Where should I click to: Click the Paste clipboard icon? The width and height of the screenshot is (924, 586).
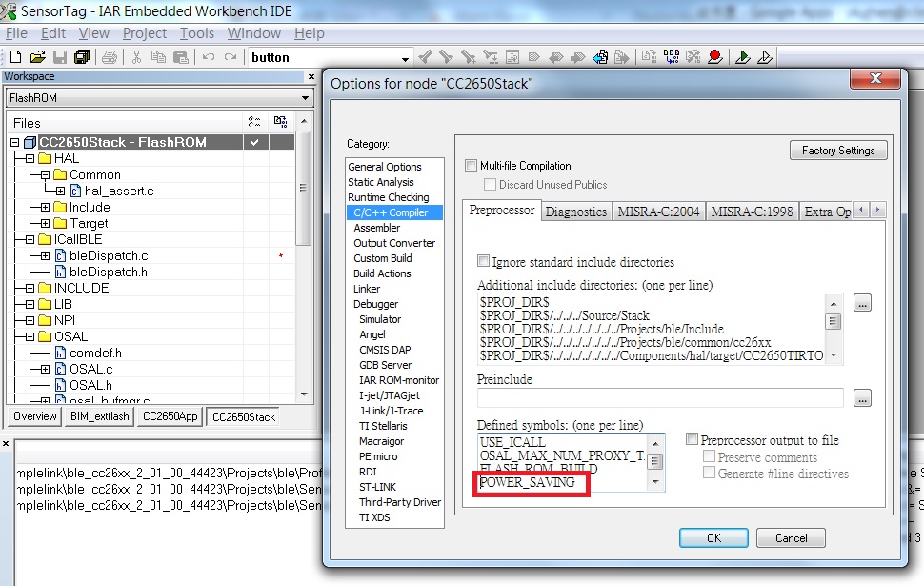click(x=181, y=57)
